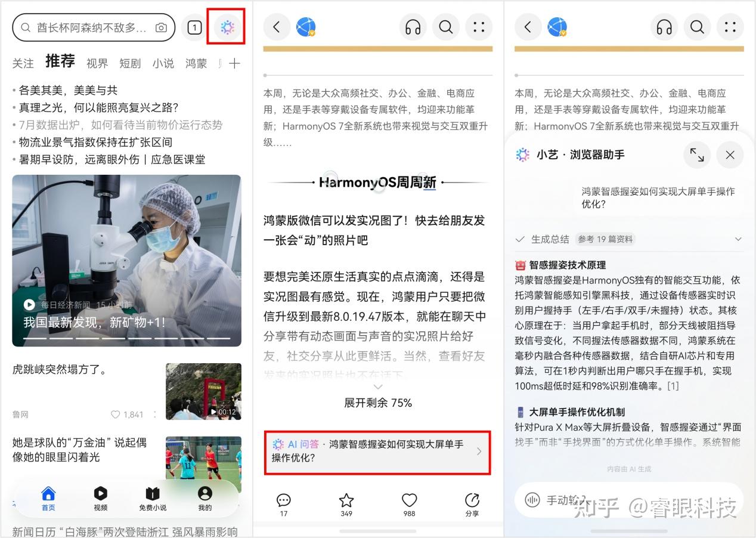Like the 虎跳峡 news item showing 1,841
The height and width of the screenshot is (538, 756).
[x=126, y=415]
